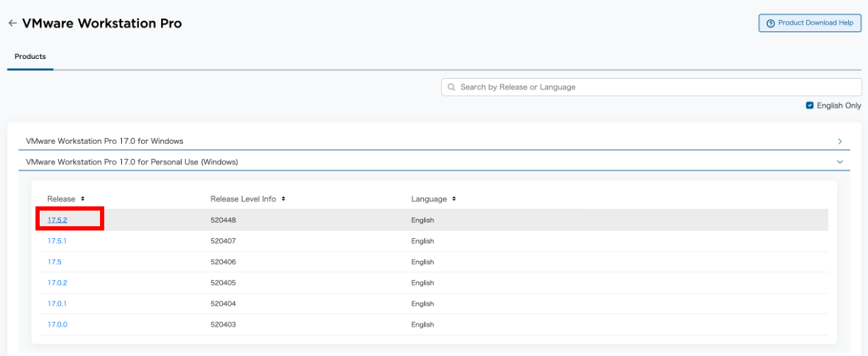Open release 17.0.0 link
The image size is (868, 356).
click(57, 325)
